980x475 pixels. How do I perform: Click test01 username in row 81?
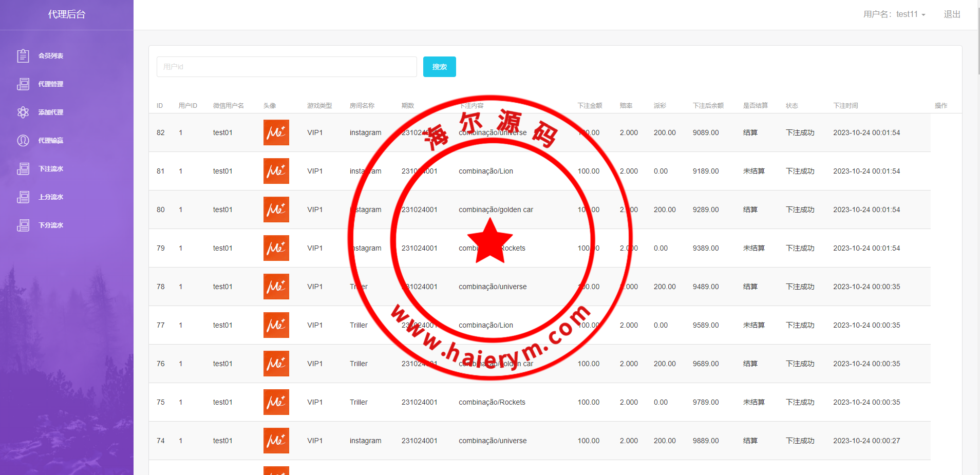[x=223, y=171]
